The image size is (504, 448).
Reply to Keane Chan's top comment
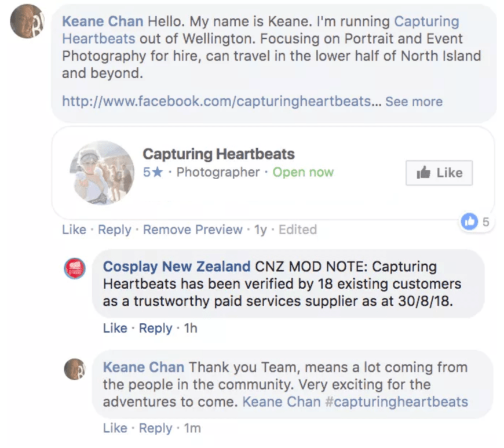(x=114, y=230)
